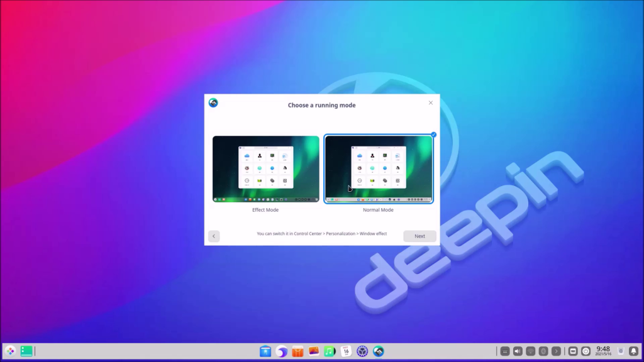644x362 pixels.
Task: Click the Next button
Action: coord(419,236)
